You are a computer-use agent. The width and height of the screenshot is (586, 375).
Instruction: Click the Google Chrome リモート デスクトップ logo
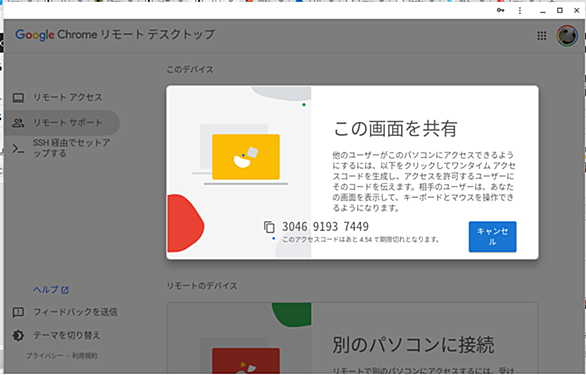coord(115,35)
